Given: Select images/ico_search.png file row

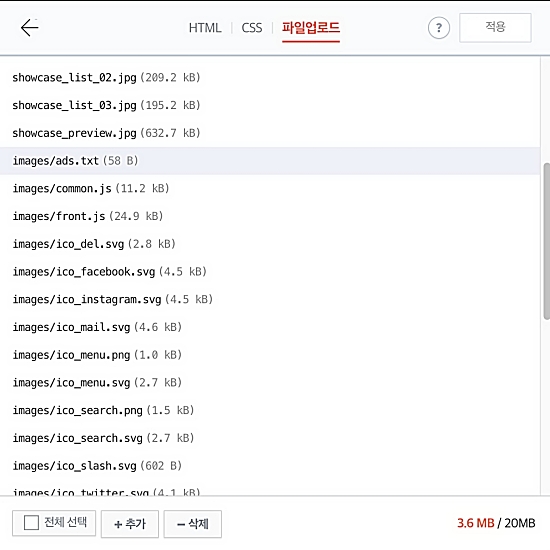Looking at the screenshot, I should 270,410.
